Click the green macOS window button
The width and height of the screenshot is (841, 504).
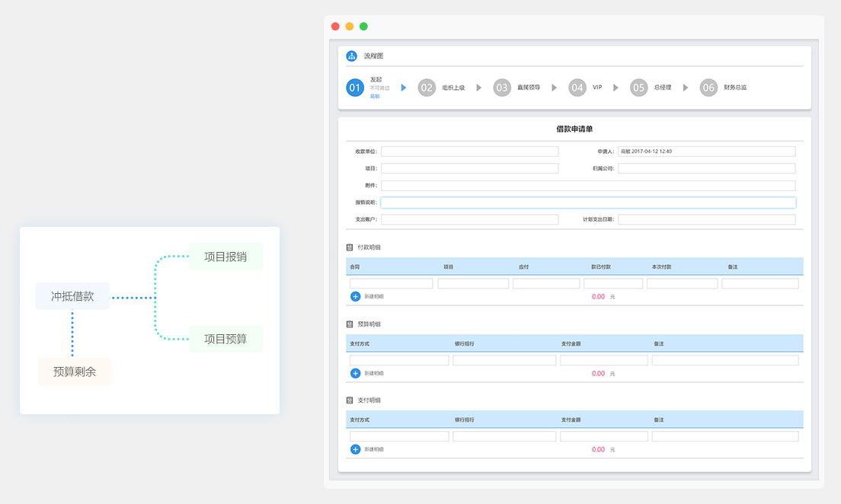363,26
